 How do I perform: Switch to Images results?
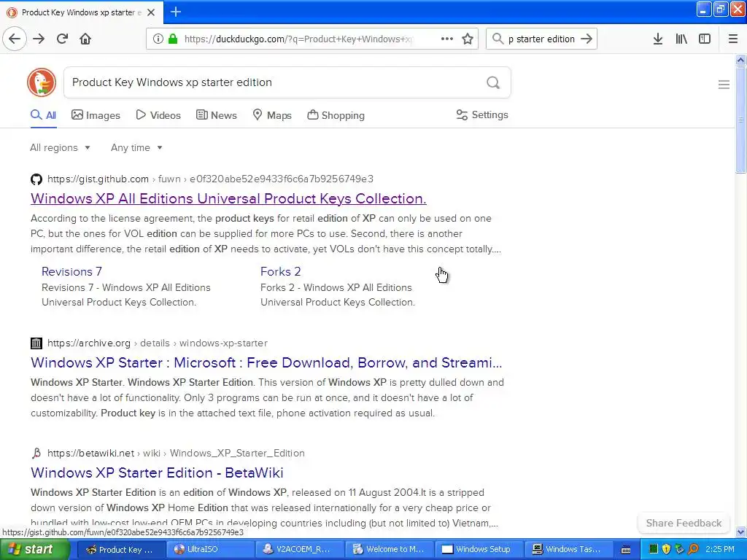96,115
